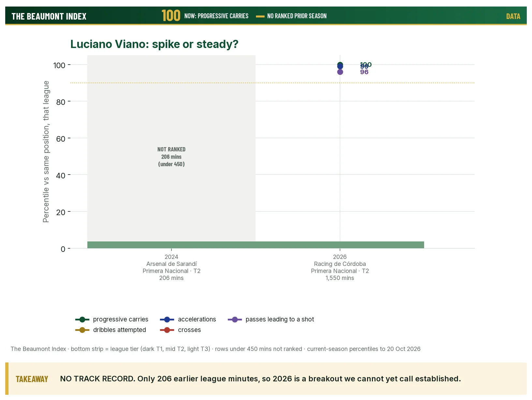Click the purple 96 value label

(364, 72)
